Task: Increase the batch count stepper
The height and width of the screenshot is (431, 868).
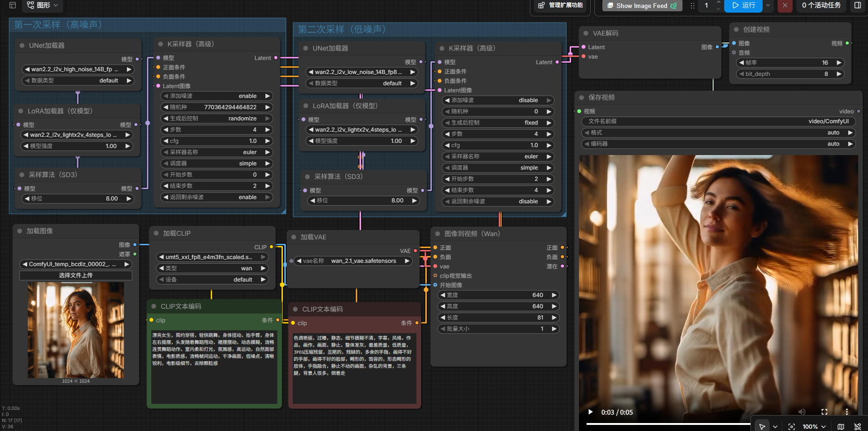Action: pyautogui.click(x=719, y=2)
